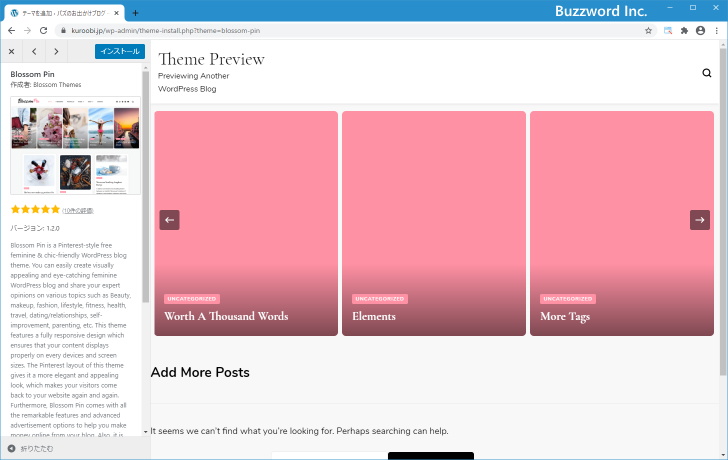Click the slider previous arrow button
The width and height of the screenshot is (728, 460).
coord(169,220)
